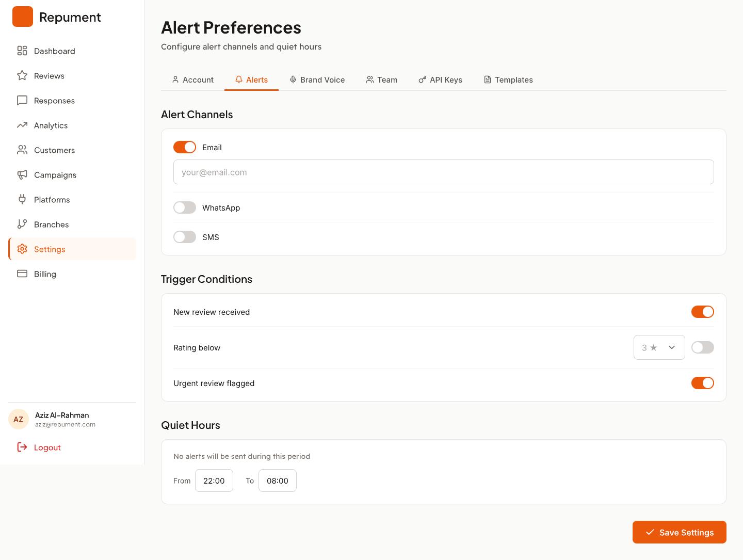Click the Analytics trend line icon
The image size is (743, 560).
22,125
